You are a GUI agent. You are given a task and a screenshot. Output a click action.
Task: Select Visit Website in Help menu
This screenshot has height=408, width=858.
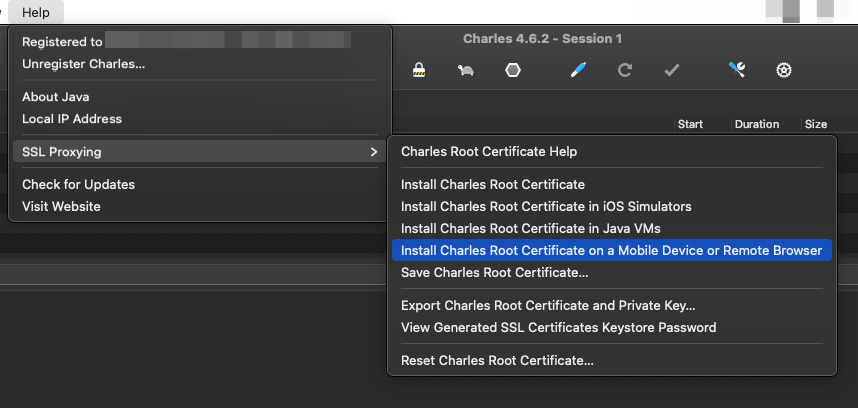[x=200, y=206]
